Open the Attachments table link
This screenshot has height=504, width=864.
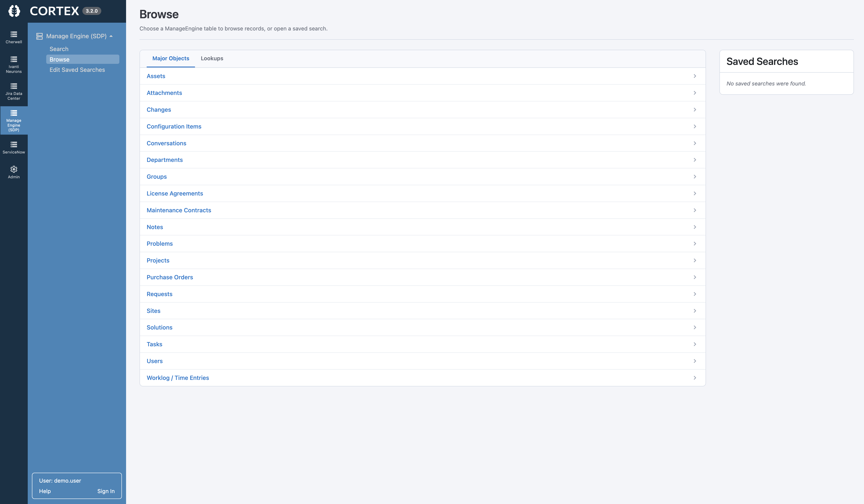point(164,93)
